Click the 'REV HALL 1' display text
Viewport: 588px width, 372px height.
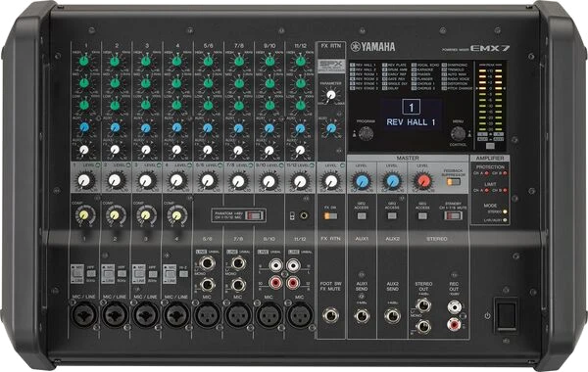[x=411, y=122]
